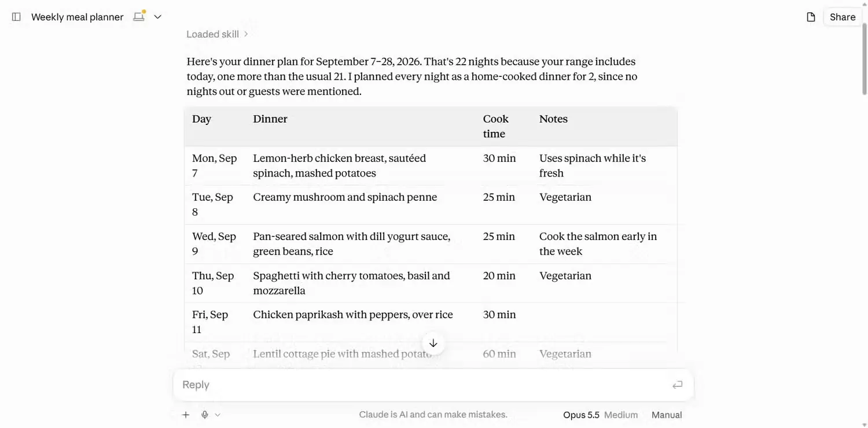The width and height of the screenshot is (868, 428).
Task: Click the Cook time column header
Action: [x=496, y=126]
